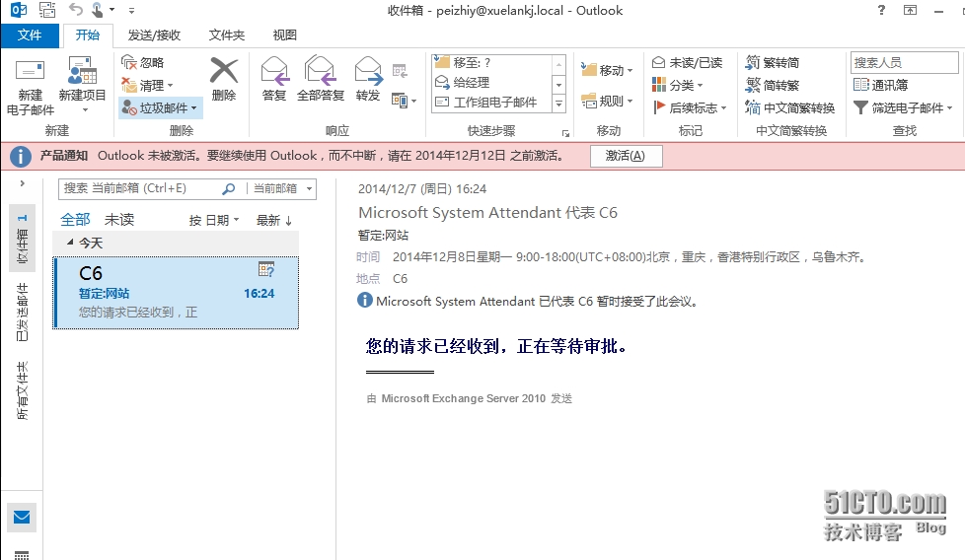Toggle the 最新 sort order

pyautogui.click(x=274, y=220)
